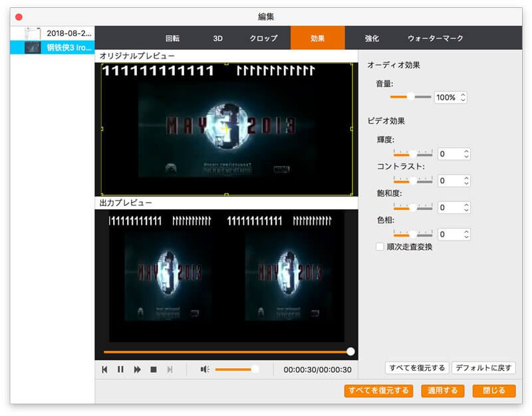532x416 pixels.
Task: Click the yellow crosshair in original preview
Action: coord(226,129)
